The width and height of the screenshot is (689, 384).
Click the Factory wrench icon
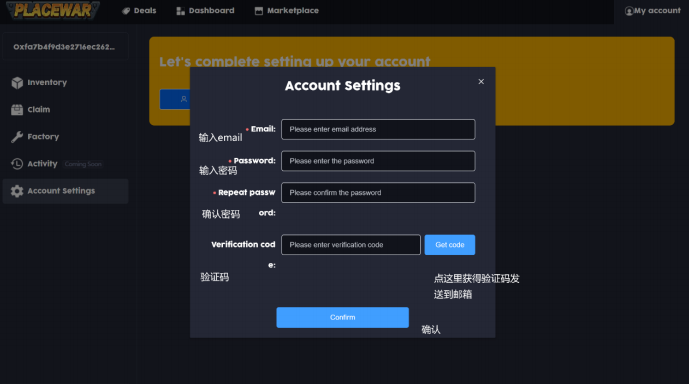tap(17, 137)
